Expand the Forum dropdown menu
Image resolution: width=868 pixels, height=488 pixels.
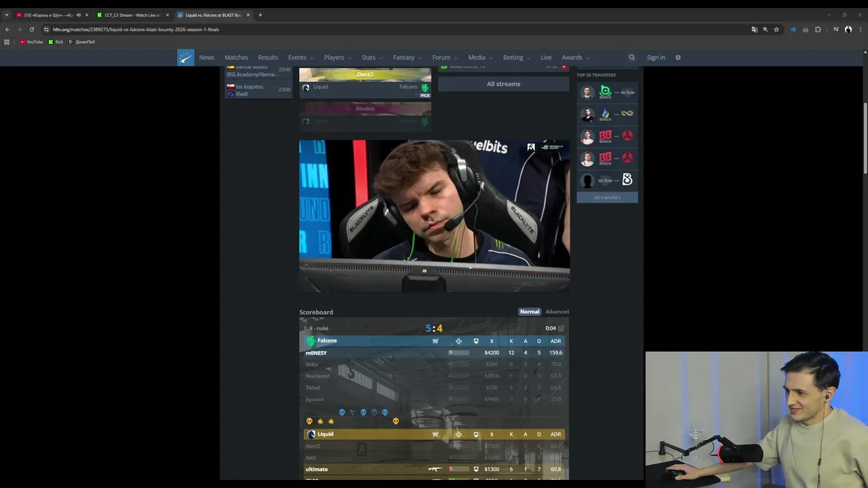[x=446, y=58]
